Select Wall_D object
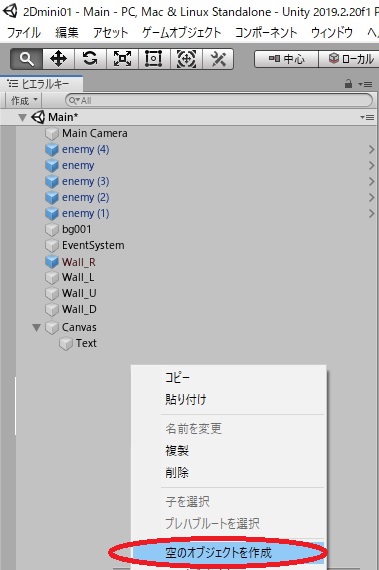Screen dimensions: 379x570 79,309
